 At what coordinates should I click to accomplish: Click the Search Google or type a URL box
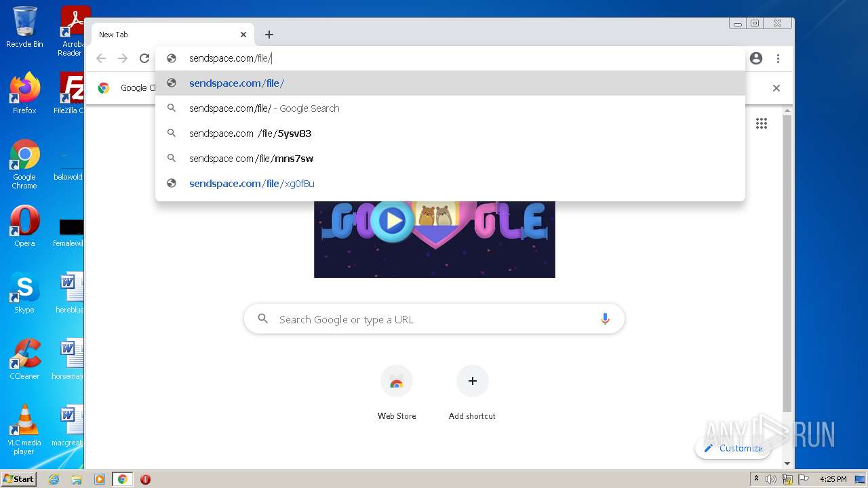(434, 319)
